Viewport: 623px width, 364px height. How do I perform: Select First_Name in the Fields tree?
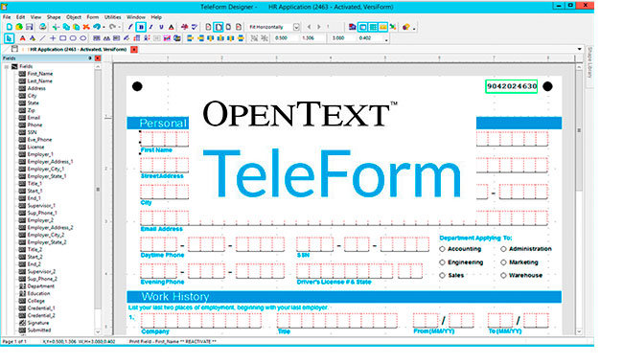[x=39, y=74]
